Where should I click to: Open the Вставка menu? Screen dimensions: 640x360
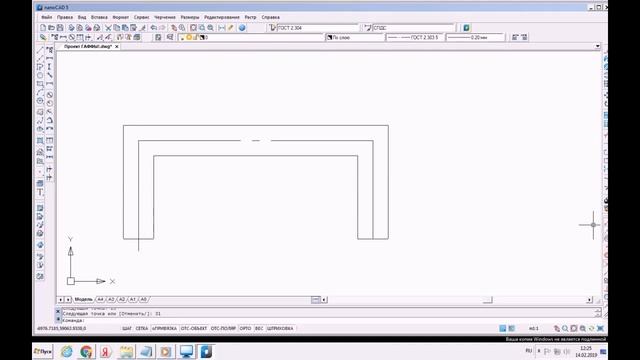(99, 17)
